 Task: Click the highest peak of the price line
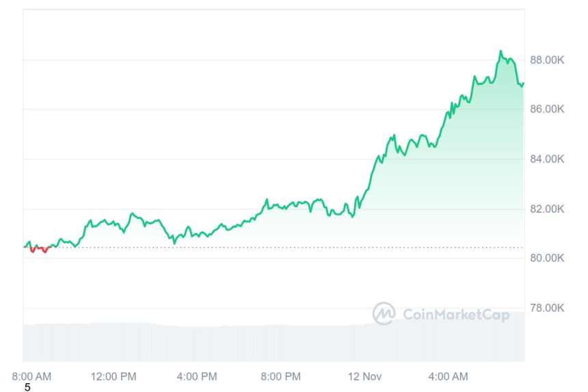pos(500,51)
